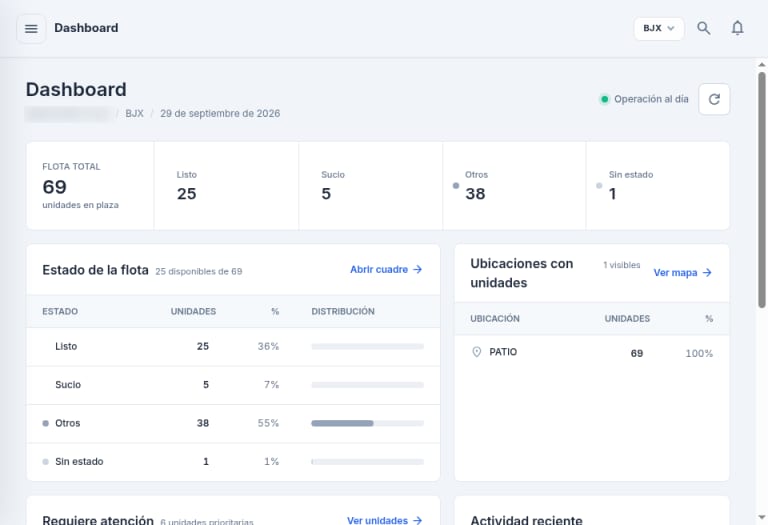This screenshot has width=768, height=525.
Task: Click the scrollbar up arrow
Action: tap(762, 65)
